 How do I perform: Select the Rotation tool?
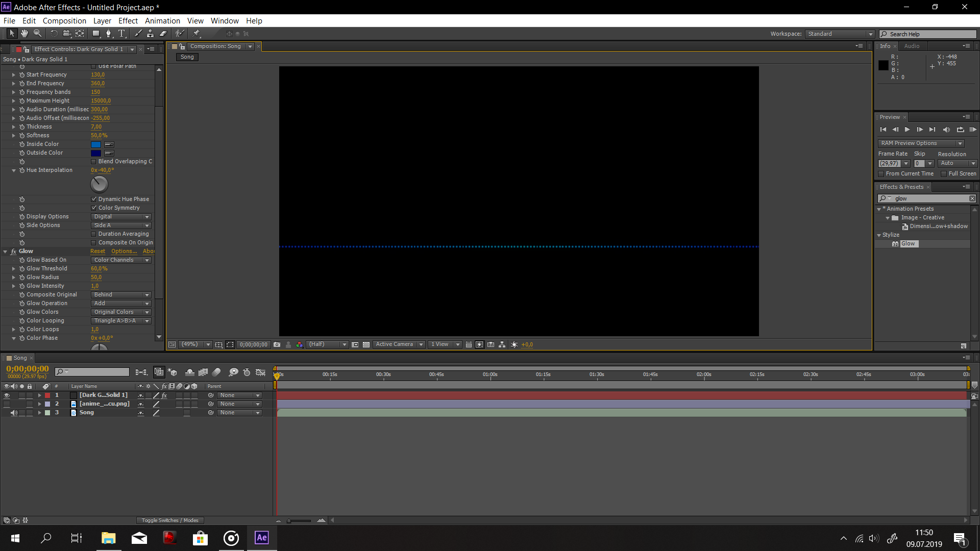click(54, 34)
